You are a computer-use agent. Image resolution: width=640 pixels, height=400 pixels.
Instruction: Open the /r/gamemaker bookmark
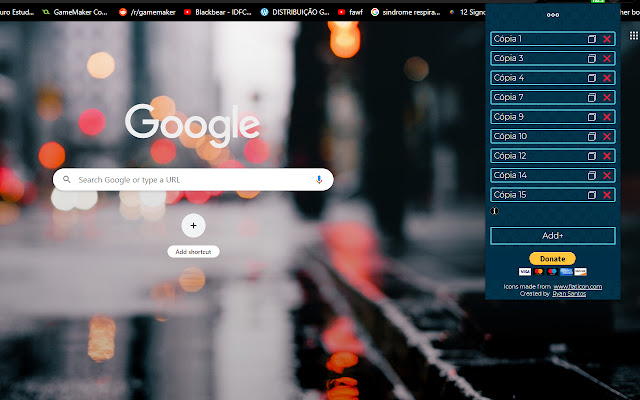pos(147,12)
